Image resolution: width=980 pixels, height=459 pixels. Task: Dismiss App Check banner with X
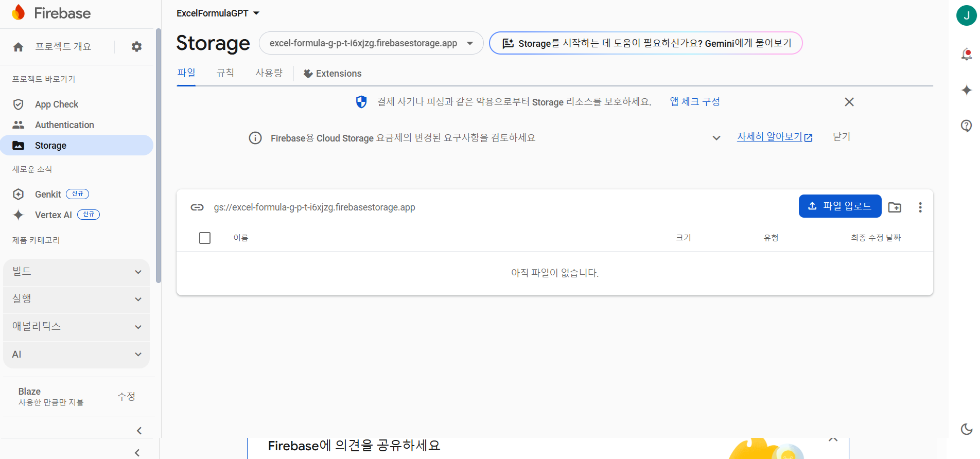[x=849, y=102]
